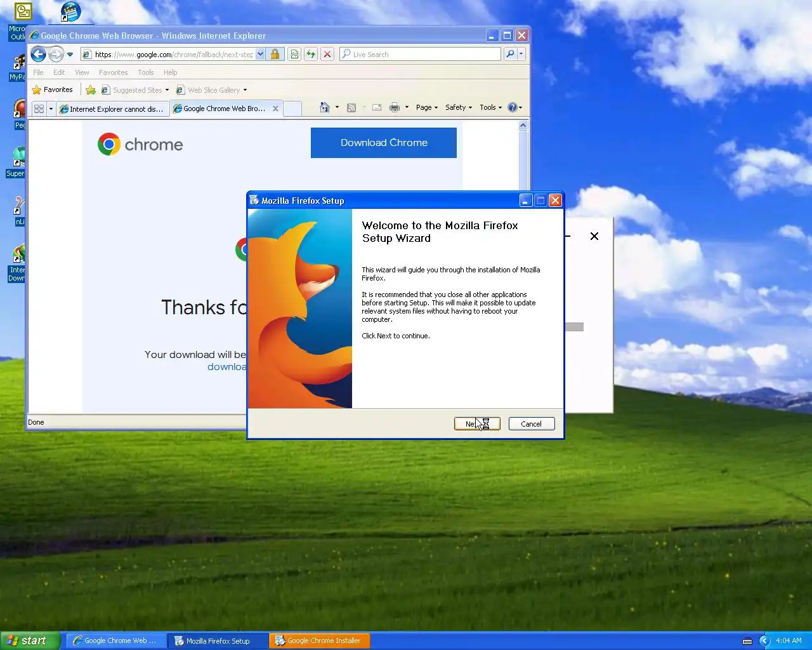
Task: Click the Download Chrome button
Action: pyautogui.click(x=384, y=143)
